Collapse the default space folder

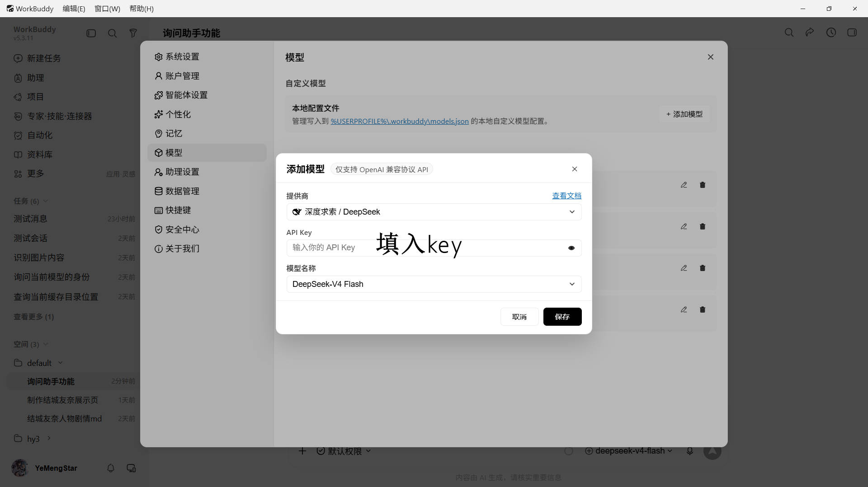click(x=38, y=363)
